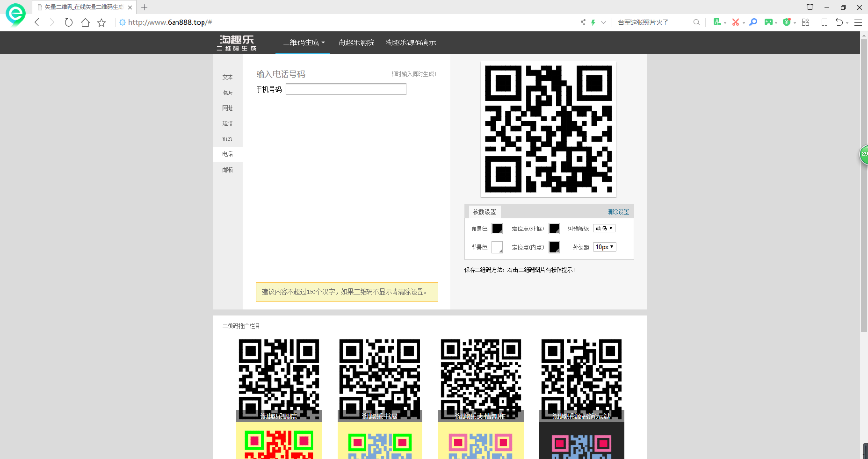Open dropdown arrow next to add-extension icon
868x459 pixels.
tap(724, 23)
